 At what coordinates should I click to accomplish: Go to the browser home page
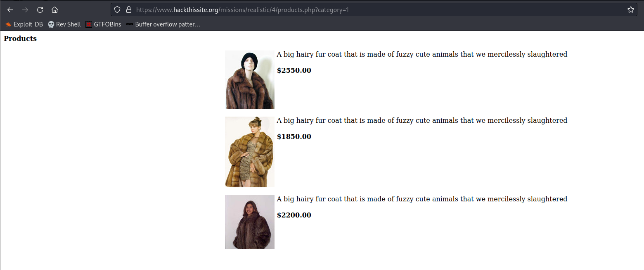click(54, 10)
